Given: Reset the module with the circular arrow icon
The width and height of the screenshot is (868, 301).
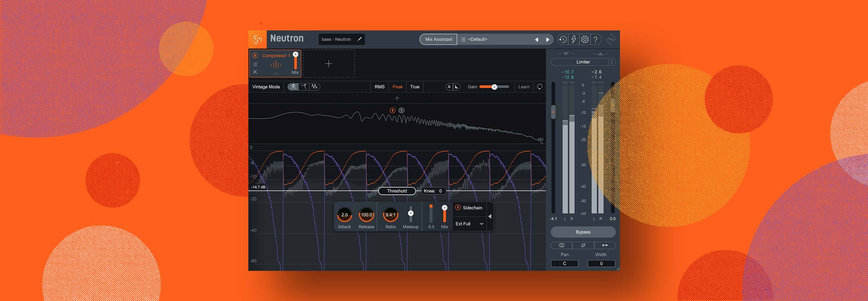Looking at the screenshot, I should [539, 87].
